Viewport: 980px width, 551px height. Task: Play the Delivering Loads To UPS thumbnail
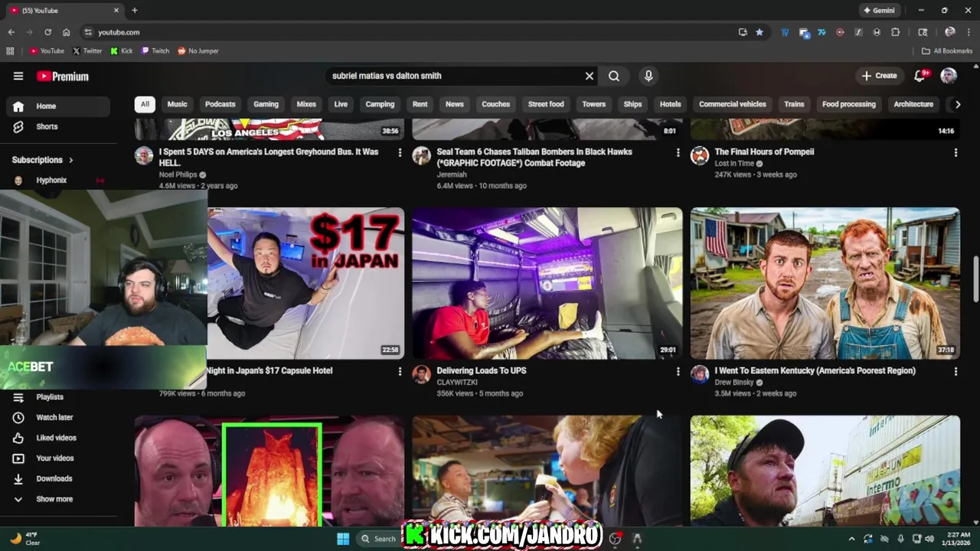coord(547,283)
